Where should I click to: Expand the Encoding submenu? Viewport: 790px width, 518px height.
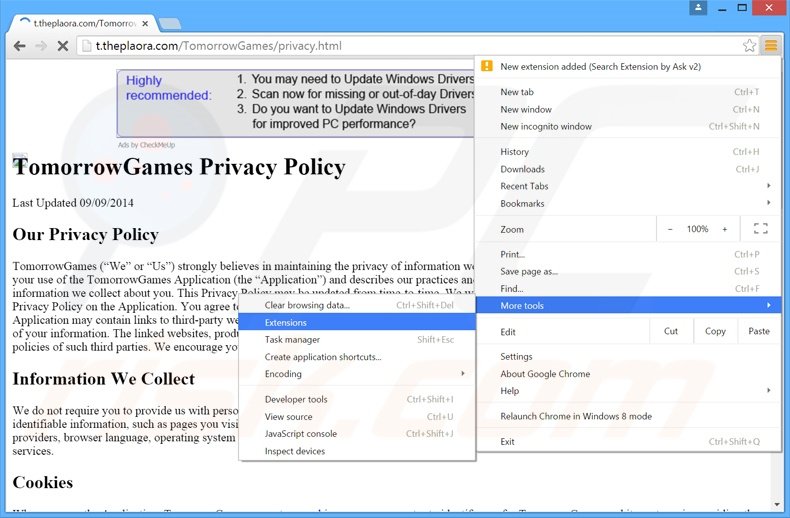[x=357, y=374]
